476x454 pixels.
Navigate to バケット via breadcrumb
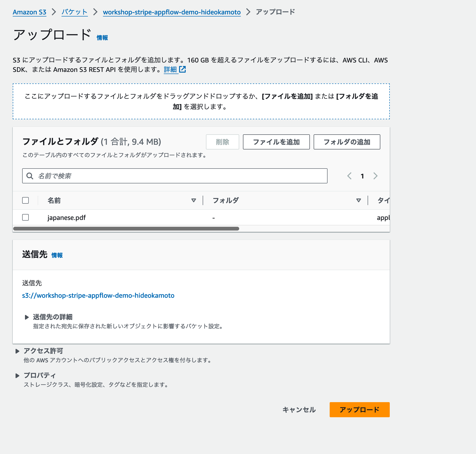(x=74, y=12)
